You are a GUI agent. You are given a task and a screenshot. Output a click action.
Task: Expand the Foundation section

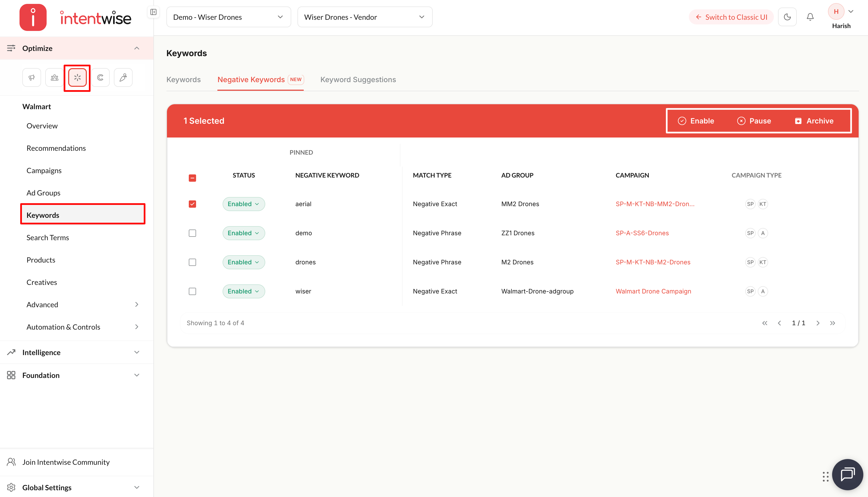click(137, 375)
